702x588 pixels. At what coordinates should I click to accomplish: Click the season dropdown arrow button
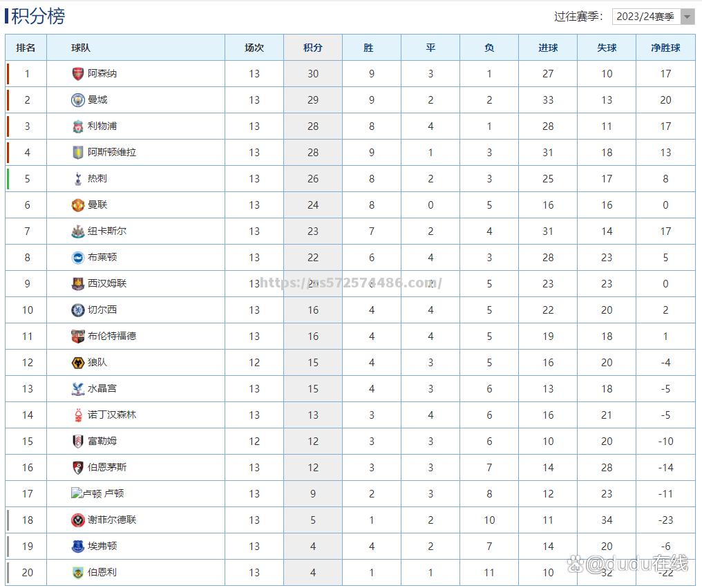687,17
